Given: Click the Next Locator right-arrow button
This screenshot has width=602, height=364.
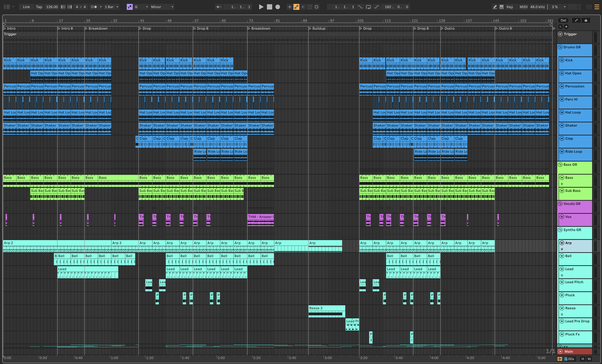Looking at the screenshot, I should 566,27.
